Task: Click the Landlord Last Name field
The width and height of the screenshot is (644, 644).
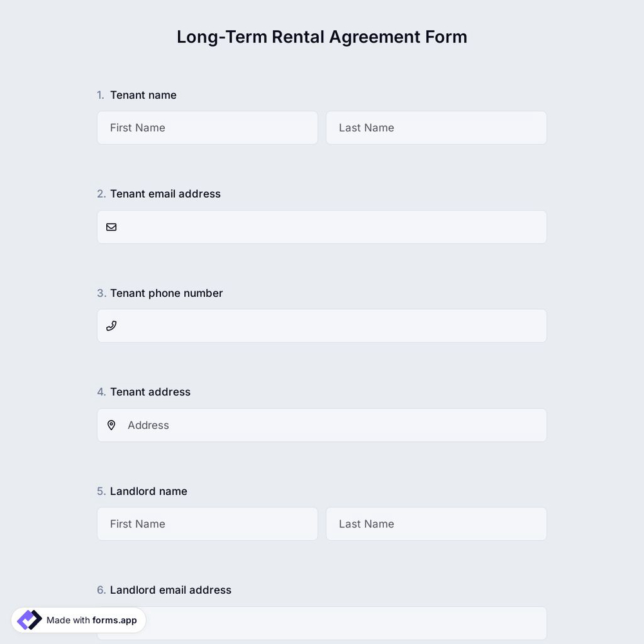Action: [x=436, y=524]
